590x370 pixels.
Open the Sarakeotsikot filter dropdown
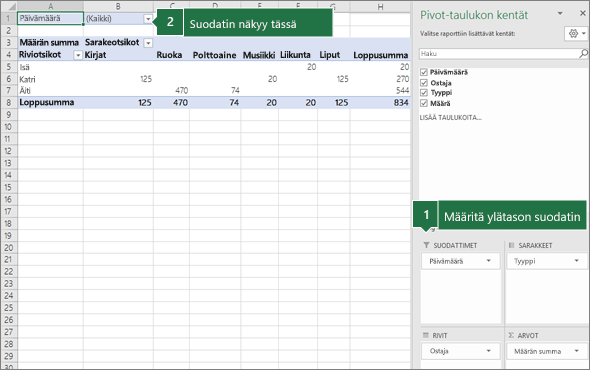click(148, 43)
